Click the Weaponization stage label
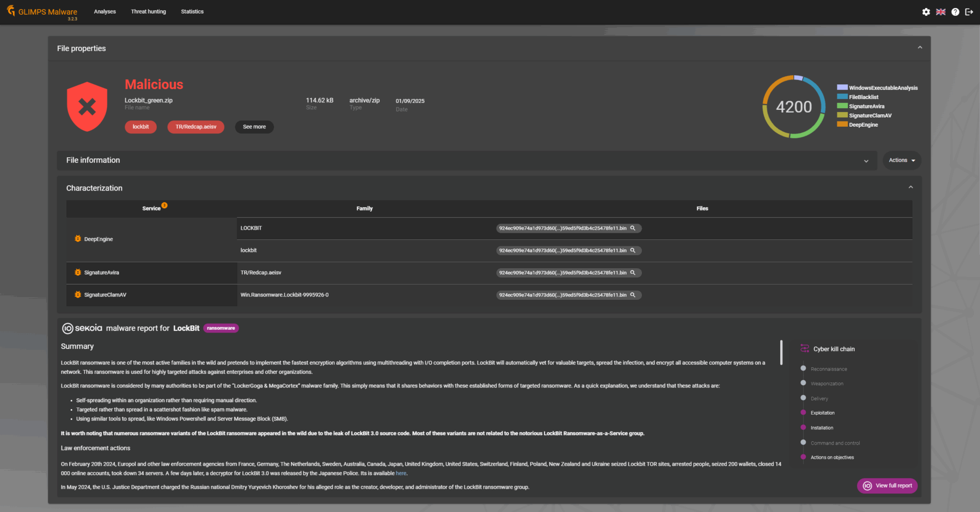 [x=827, y=384]
